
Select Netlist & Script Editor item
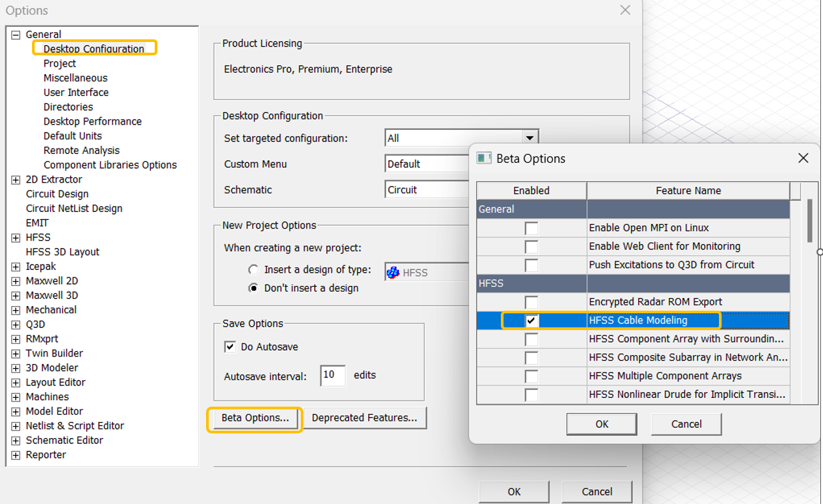pos(75,426)
